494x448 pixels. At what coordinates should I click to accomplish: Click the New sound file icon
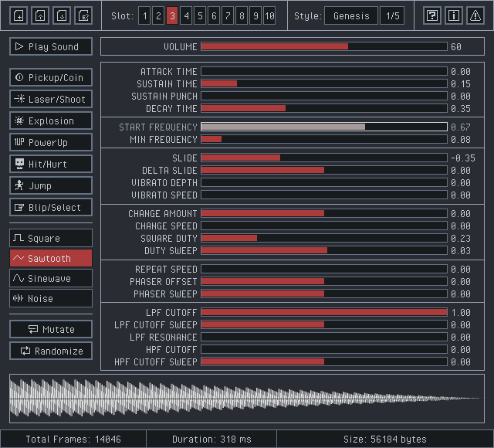point(19,15)
